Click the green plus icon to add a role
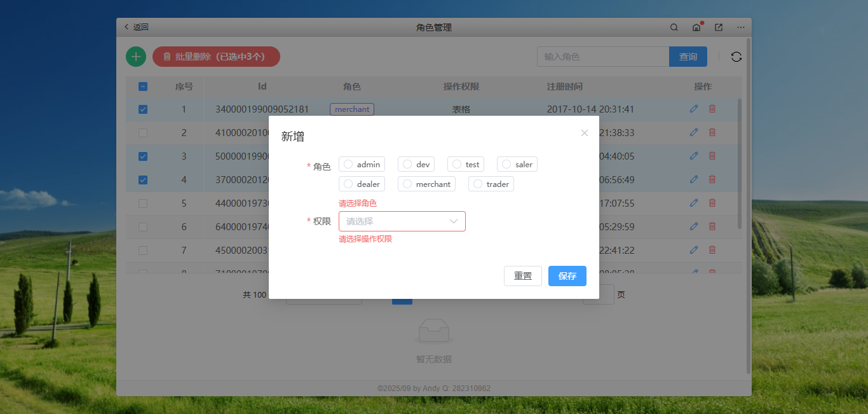The width and height of the screenshot is (868, 414). click(135, 57)
